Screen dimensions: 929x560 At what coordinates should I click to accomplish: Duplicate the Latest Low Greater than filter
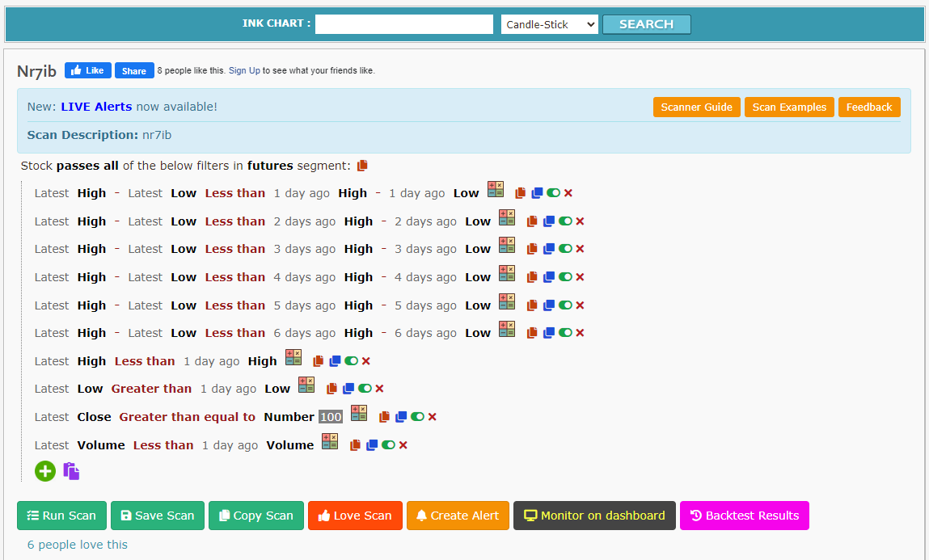coord(348,389)
